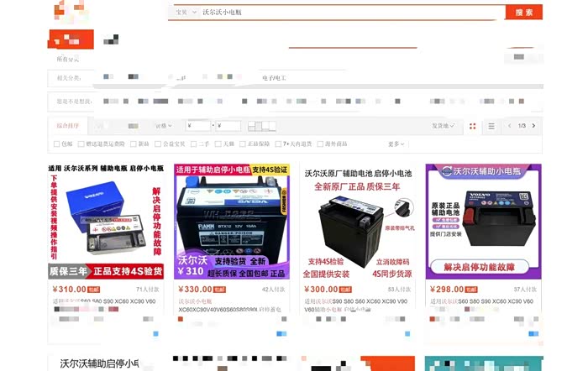
Task: Open the 发货地 location dropdown
Action: (x=443, y=126)
